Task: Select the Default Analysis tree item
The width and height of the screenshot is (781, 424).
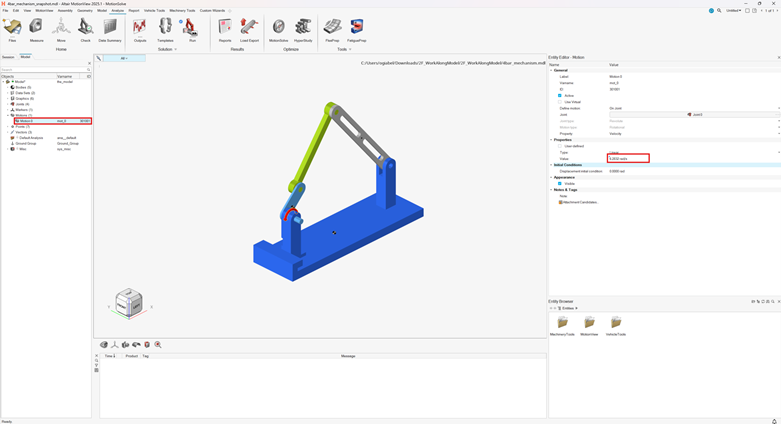Action: [x=31, y=138]
